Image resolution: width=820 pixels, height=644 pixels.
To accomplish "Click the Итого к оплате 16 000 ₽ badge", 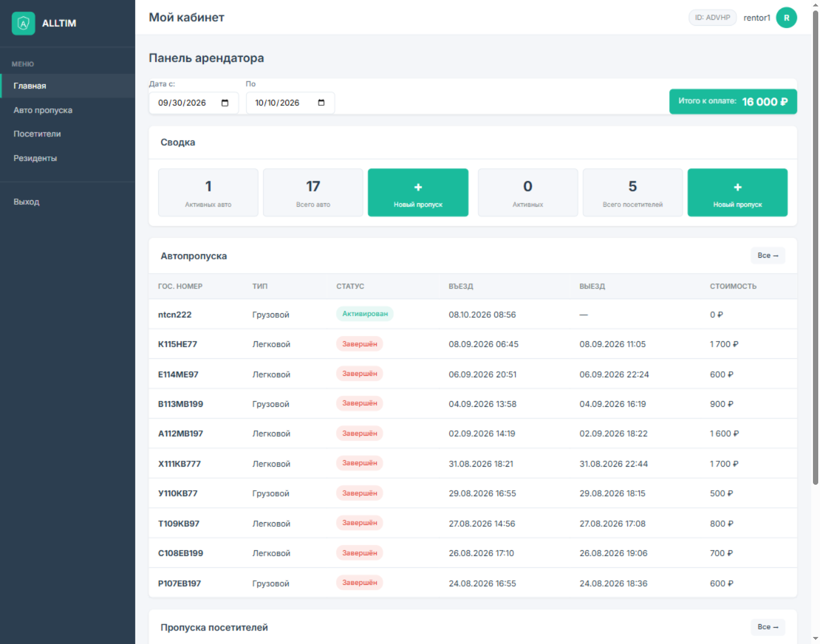I will coord(733,101).
